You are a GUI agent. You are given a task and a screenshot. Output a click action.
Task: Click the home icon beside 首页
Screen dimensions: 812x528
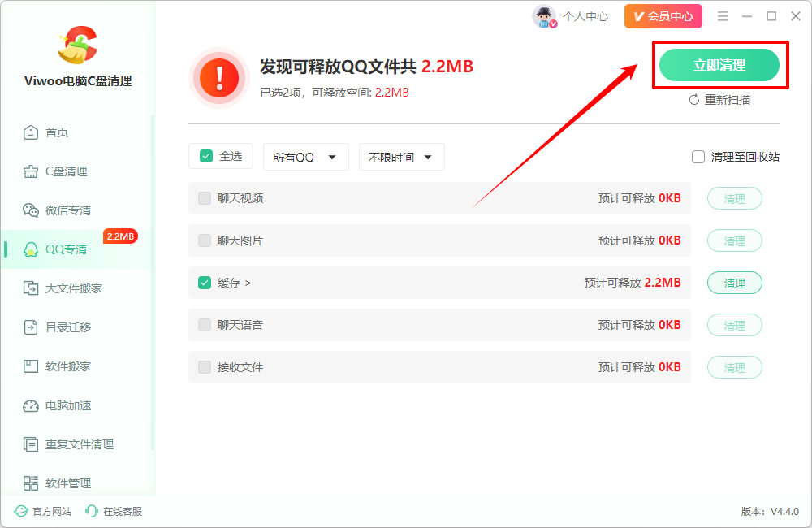[x=31, y=132]
